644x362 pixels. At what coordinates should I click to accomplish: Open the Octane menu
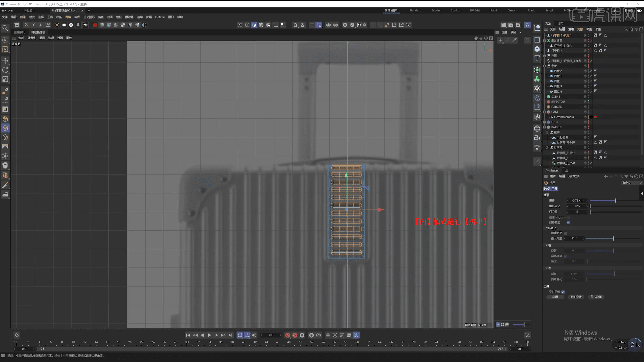pos(160,17)
